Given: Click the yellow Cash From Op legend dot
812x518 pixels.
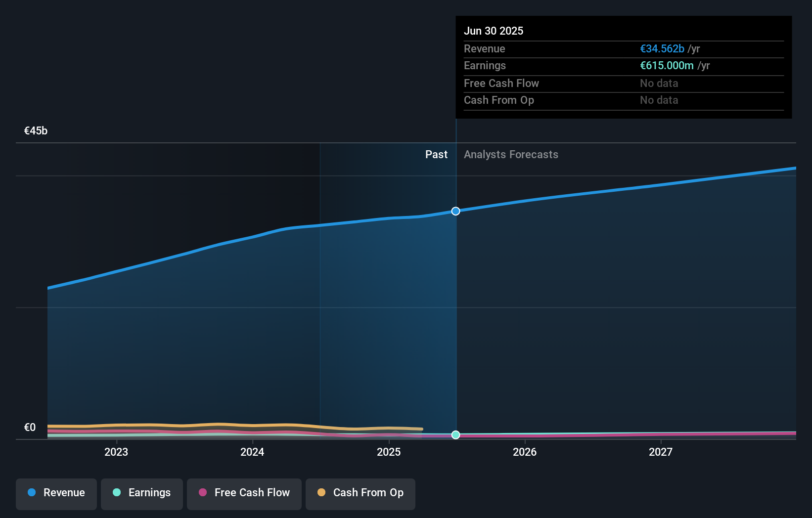Looking at the screenshot, I should [321, 493].
